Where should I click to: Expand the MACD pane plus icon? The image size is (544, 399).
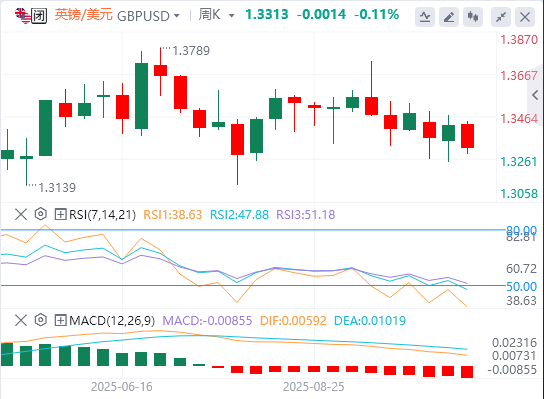click(60, 320)
